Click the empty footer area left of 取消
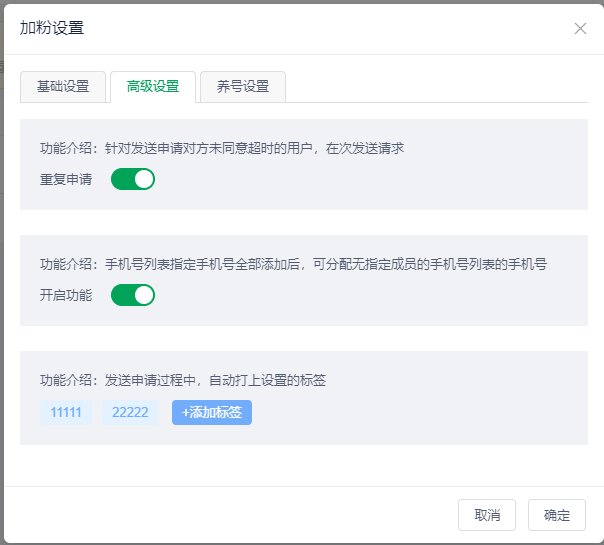604x545 pixels. pyautogui.click(x=230, y=515)
